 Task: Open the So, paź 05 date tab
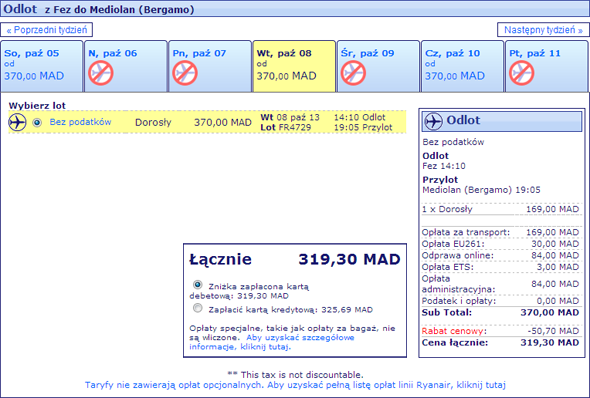click(x=42, y=66)
